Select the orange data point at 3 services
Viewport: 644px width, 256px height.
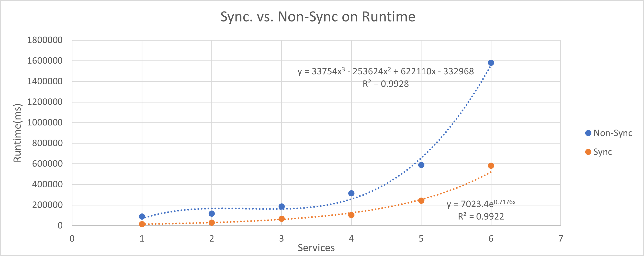[x=281, y=219]
